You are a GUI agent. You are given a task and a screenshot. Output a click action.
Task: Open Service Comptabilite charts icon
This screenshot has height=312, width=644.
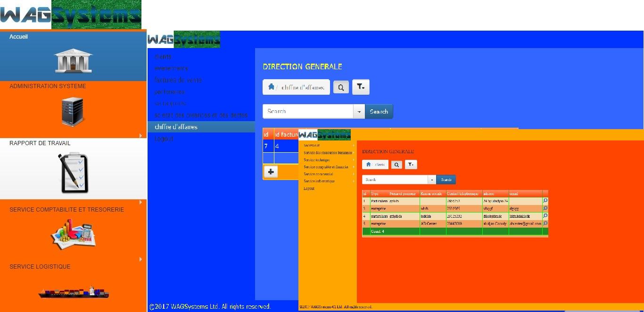click(73, 234)
